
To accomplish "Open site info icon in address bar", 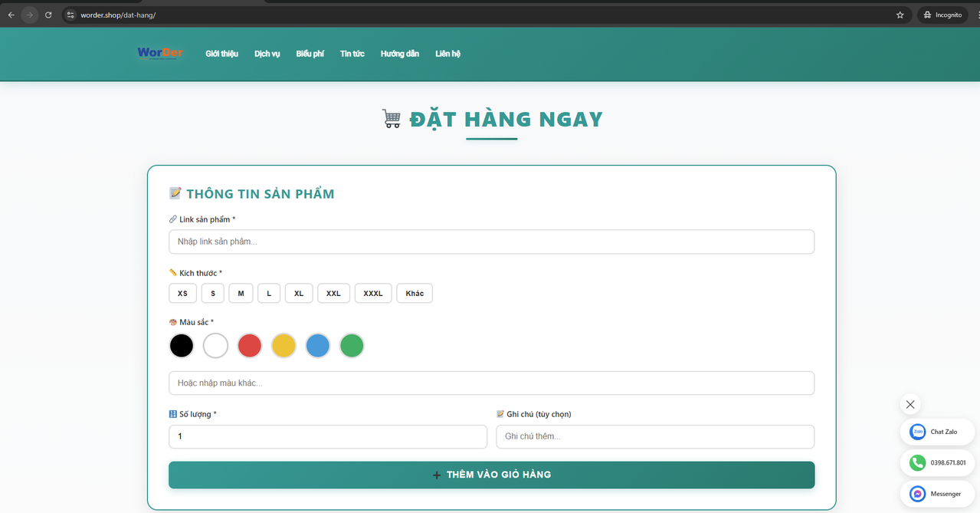I will pos(70,15).
